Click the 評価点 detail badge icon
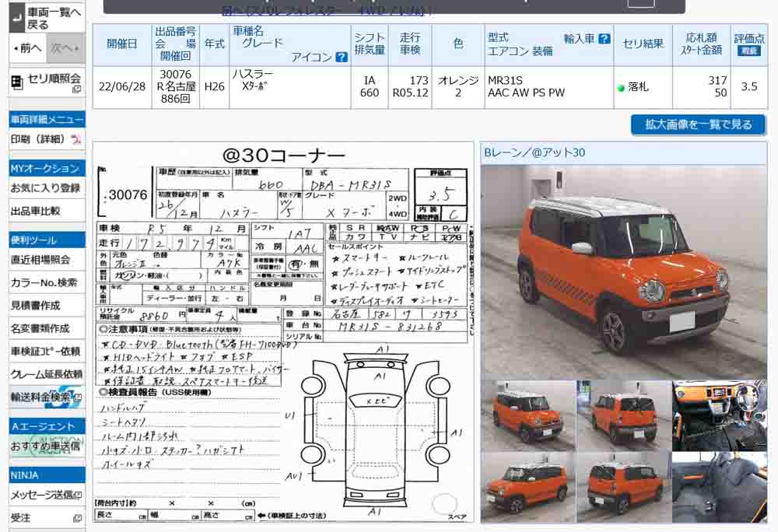This screenshot has width=778, height=532. [748, 51]
